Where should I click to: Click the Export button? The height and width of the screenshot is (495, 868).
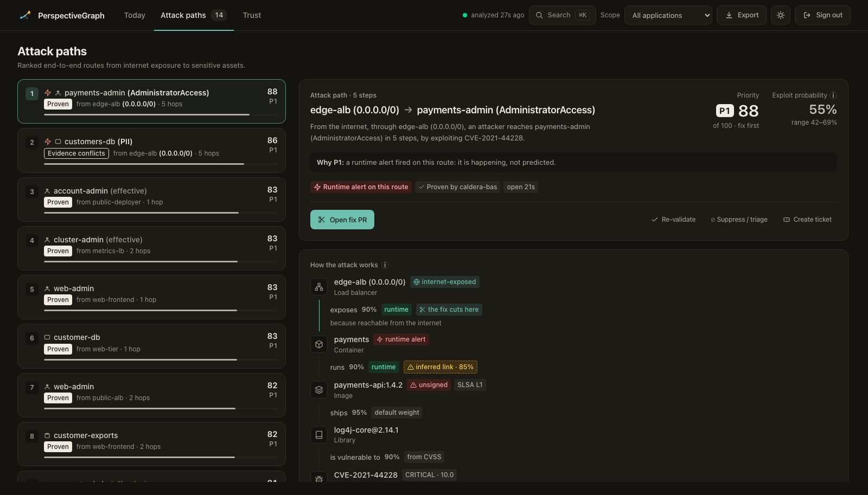742,15
